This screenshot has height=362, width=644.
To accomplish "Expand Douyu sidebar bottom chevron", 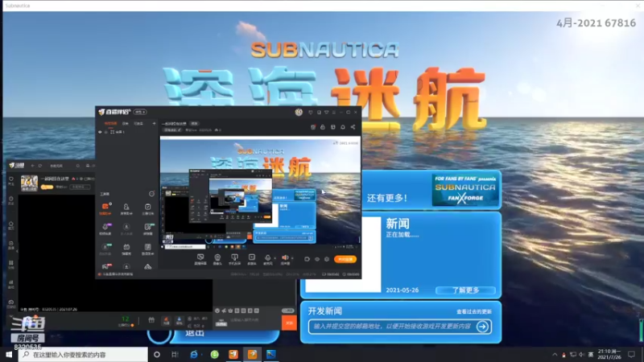I will coord(11,316).
